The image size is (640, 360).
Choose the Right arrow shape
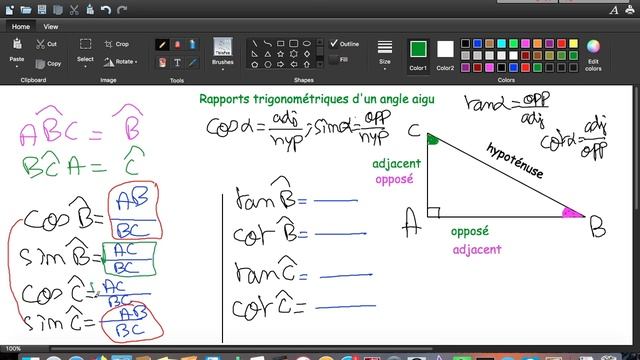(x=280, y=64)
